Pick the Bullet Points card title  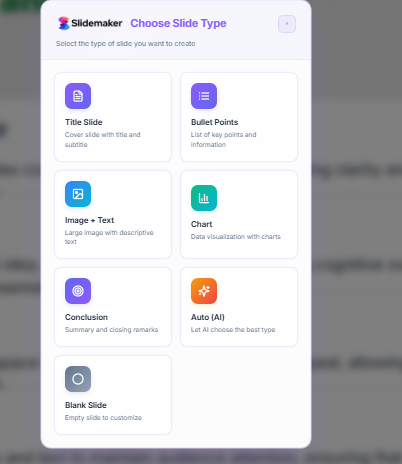(x=214, y=122)
